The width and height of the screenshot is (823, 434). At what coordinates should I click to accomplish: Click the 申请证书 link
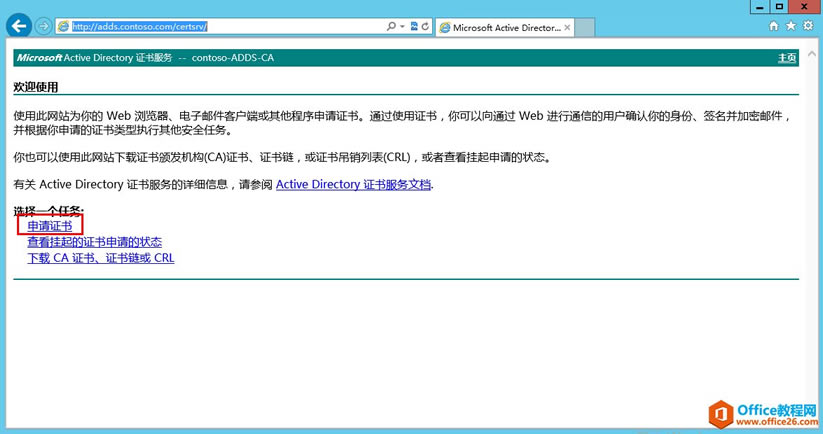tap(50, 226)
